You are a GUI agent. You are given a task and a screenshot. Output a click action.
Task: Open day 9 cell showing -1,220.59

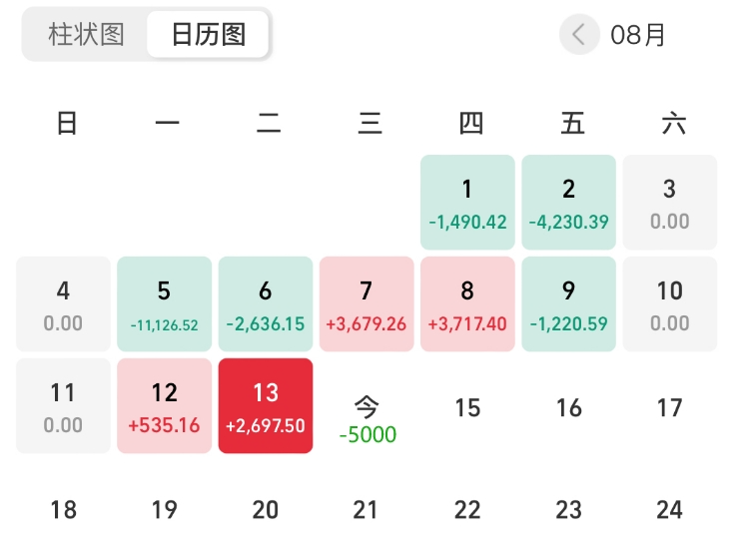tap(568, 303)
